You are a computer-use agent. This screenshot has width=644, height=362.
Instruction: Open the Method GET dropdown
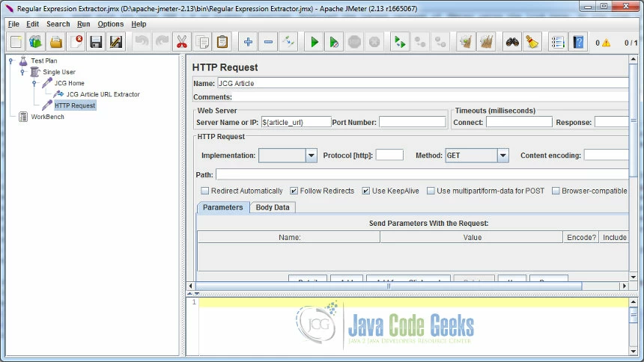502,156
